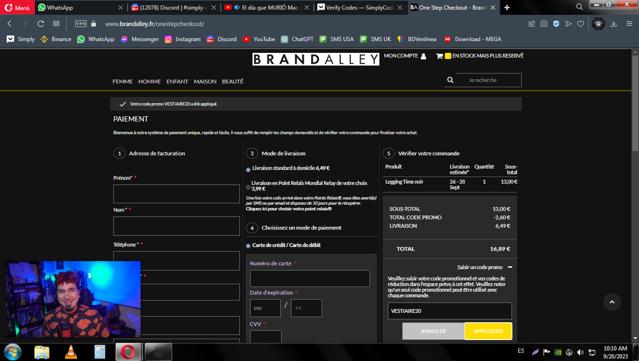Open the Download - MEGA bookmark

[473, 39]
